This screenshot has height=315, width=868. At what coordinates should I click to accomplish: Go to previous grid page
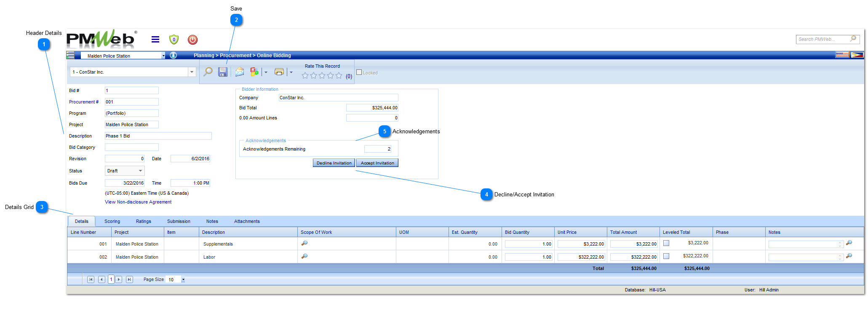coord(101,279)
